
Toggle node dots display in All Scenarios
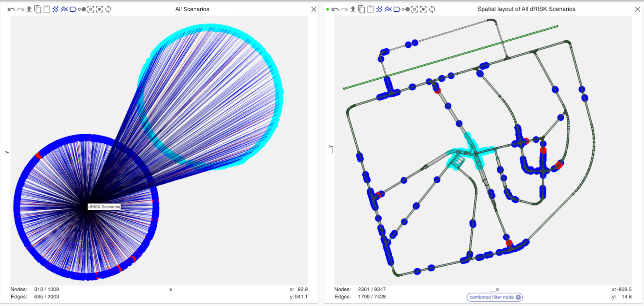click(55, 9)
